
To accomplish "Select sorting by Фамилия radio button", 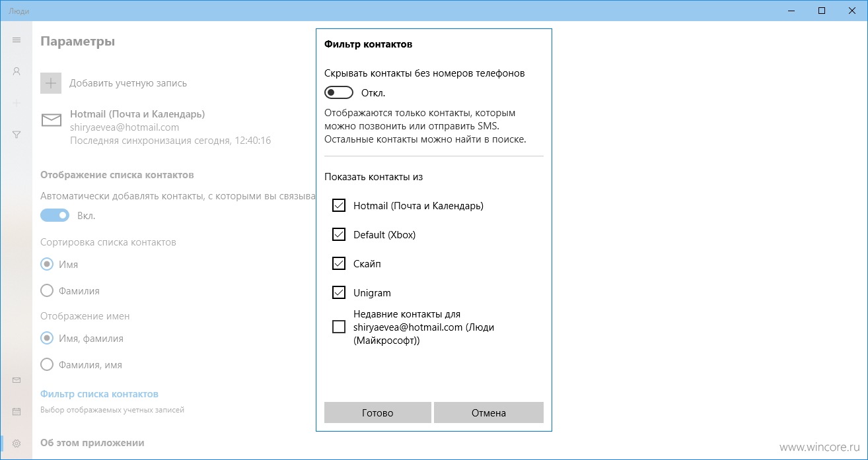I will [47, 290].
